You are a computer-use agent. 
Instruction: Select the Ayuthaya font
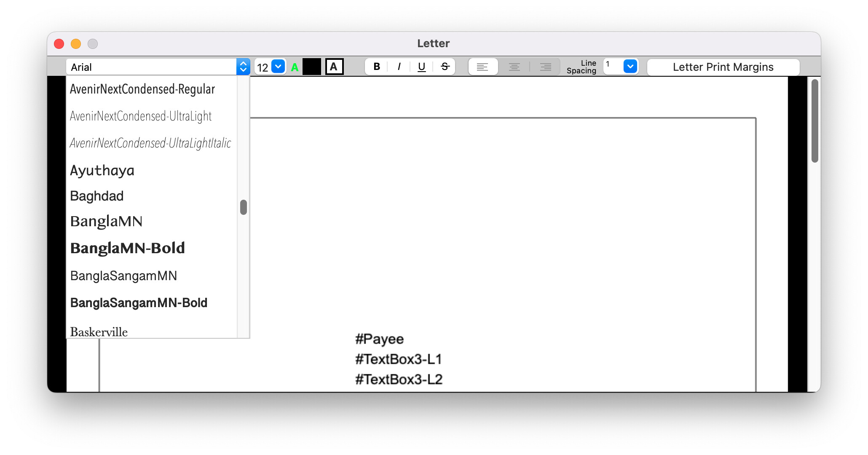pyautogui.click(x=102, y=170)
